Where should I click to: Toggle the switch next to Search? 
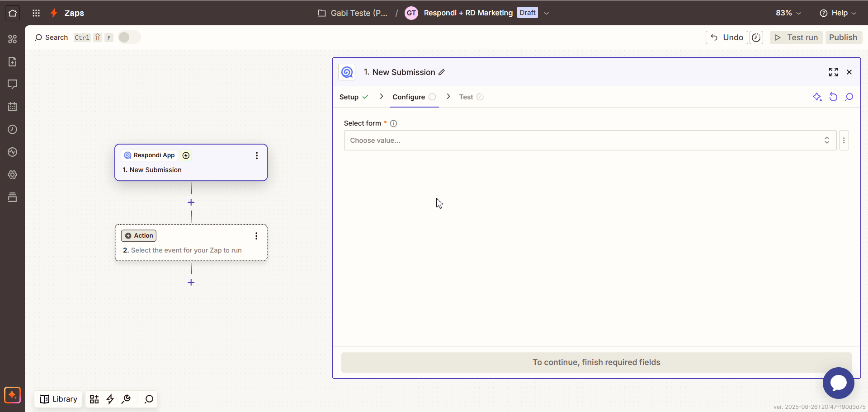coord(129,37)
